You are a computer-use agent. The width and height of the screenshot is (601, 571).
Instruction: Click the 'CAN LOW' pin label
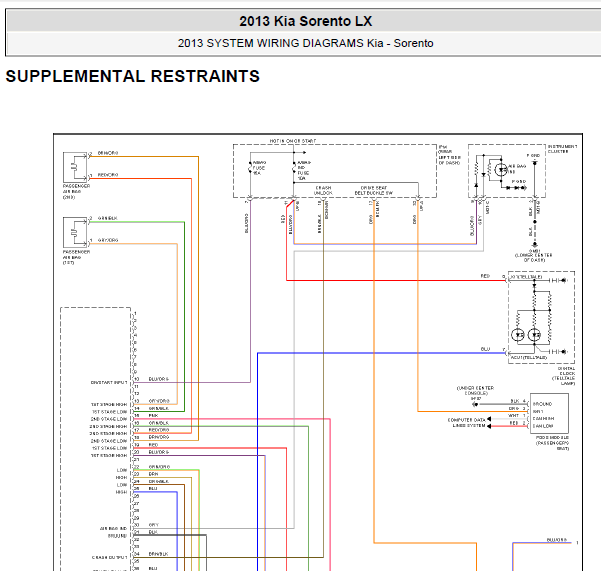pyautogui.click(x=543, y=426)
